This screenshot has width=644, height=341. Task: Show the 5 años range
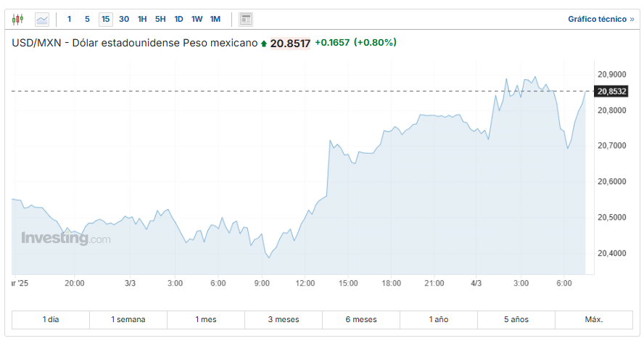pyautogui.click(x=516, y=320)
